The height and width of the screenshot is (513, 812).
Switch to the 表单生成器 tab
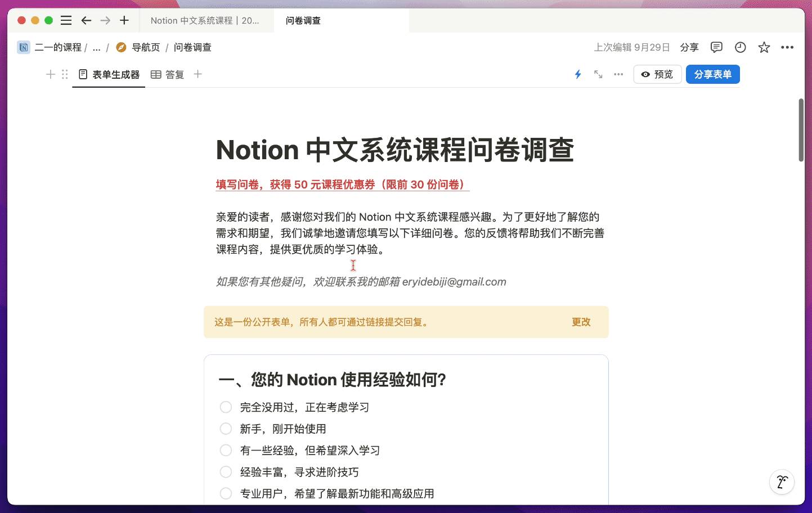click(x=109, y=74)
